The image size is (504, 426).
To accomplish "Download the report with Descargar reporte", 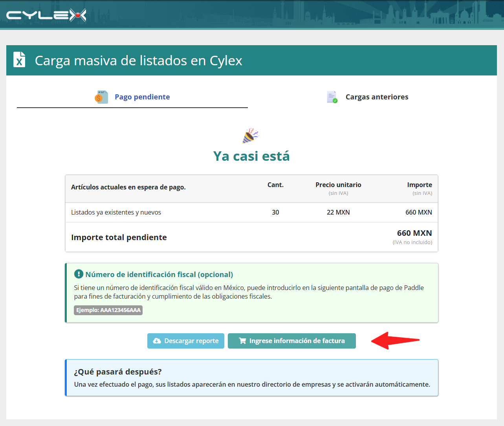I will pyautogui.click(x=186, y=341).
